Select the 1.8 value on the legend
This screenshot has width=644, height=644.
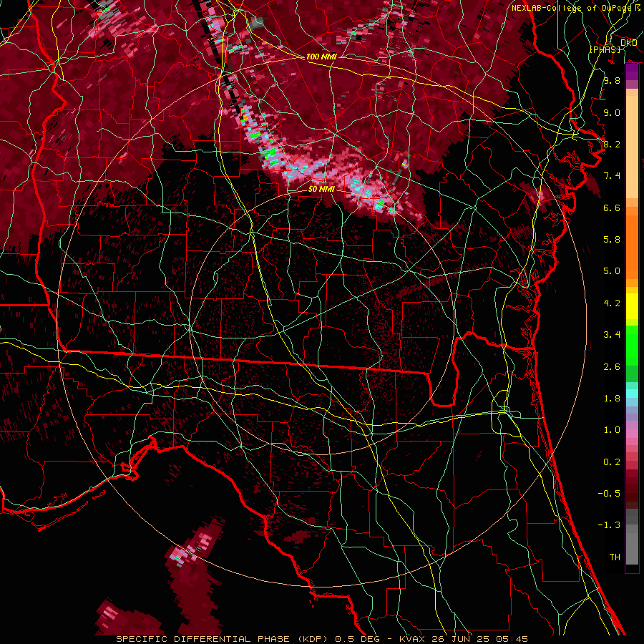point(612,399)
